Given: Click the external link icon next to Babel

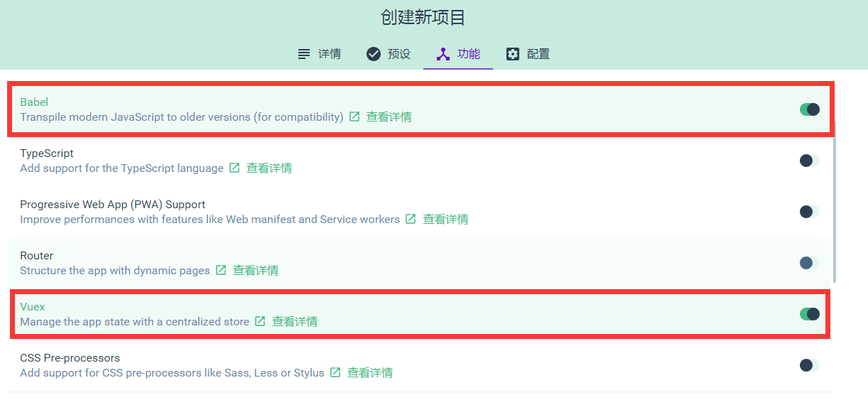Looking at the screenshot, I should pyautogui.click(x=354, y=117).
